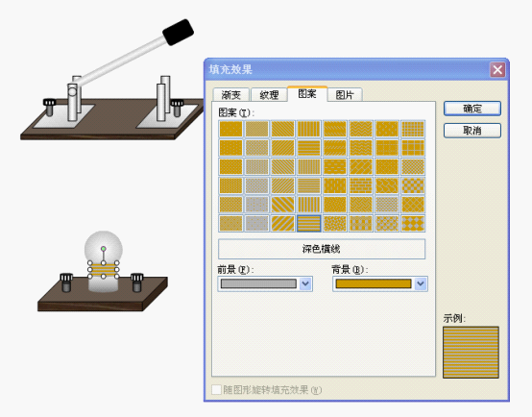Image resolution: width=532 pixels, height=417 pixels.
Task: Select the first pattern swatch in top-left
Action: (x=230, y=129)
